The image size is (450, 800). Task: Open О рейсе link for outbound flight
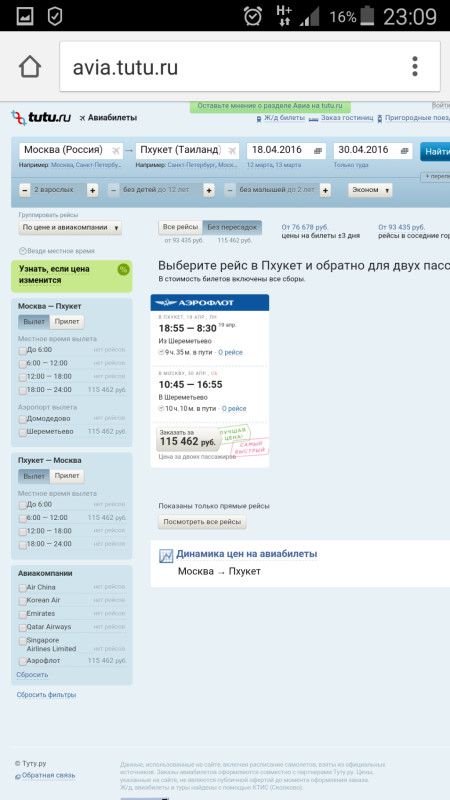pos(231,353)
